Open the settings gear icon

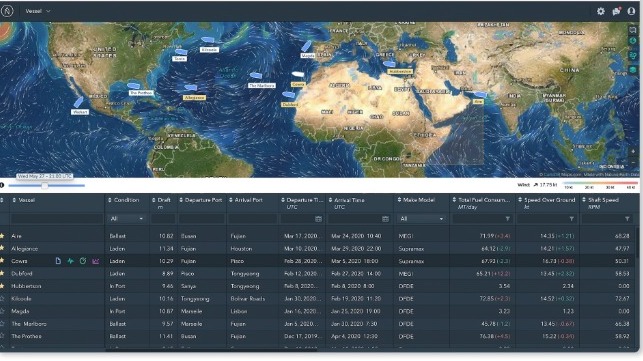pos(601,11)
